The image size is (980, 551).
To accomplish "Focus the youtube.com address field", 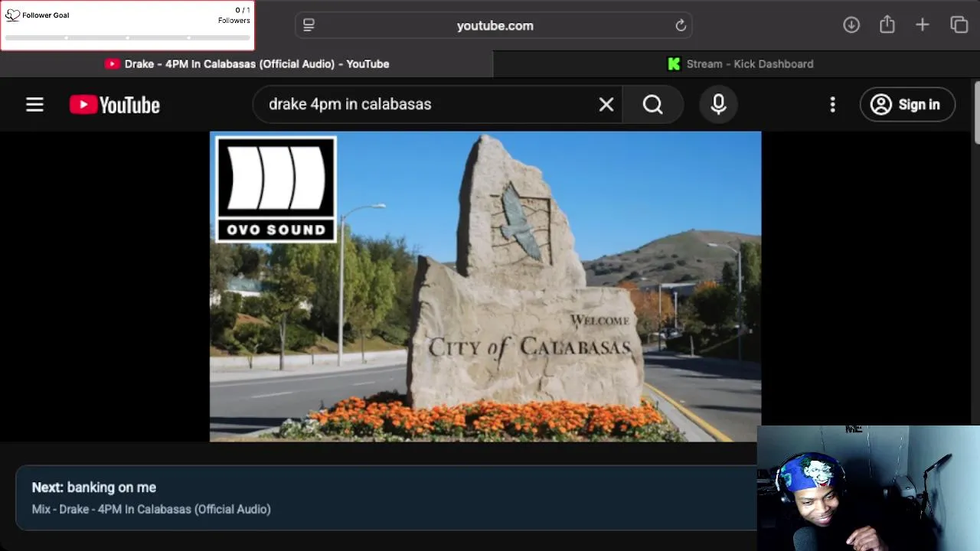I will [x=494, y=25].
